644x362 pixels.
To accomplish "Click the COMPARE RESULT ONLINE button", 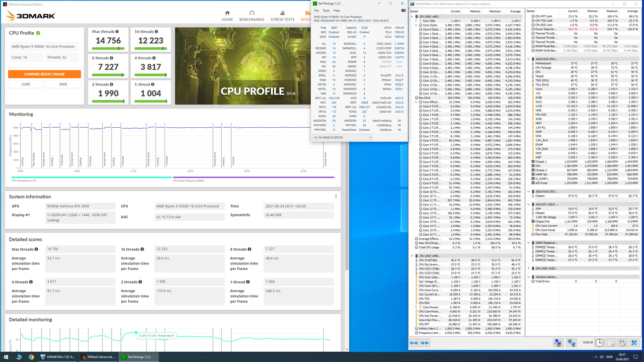I will click(x=44, y=74).
